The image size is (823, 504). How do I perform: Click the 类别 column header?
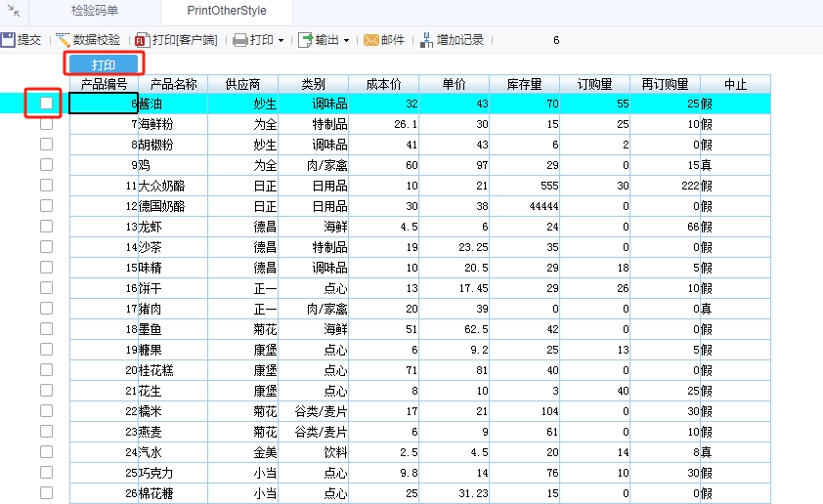coord(314,84)
